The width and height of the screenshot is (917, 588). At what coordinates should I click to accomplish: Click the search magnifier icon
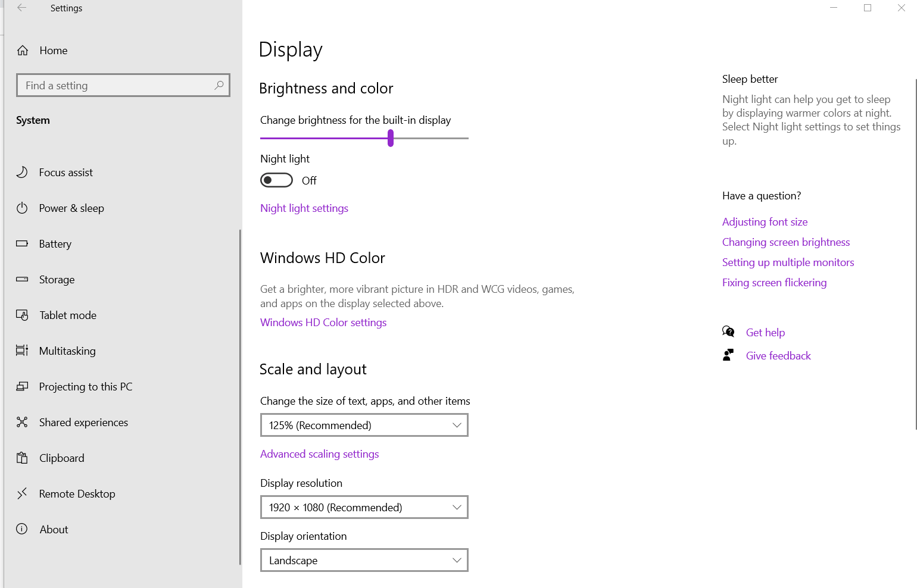point(219,85)
